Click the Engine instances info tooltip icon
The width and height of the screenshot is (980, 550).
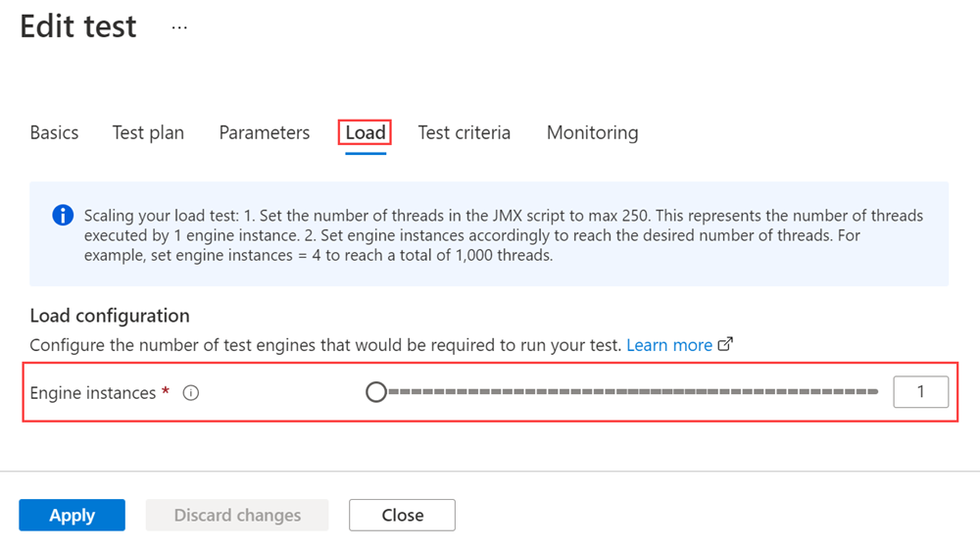[191, 393]
